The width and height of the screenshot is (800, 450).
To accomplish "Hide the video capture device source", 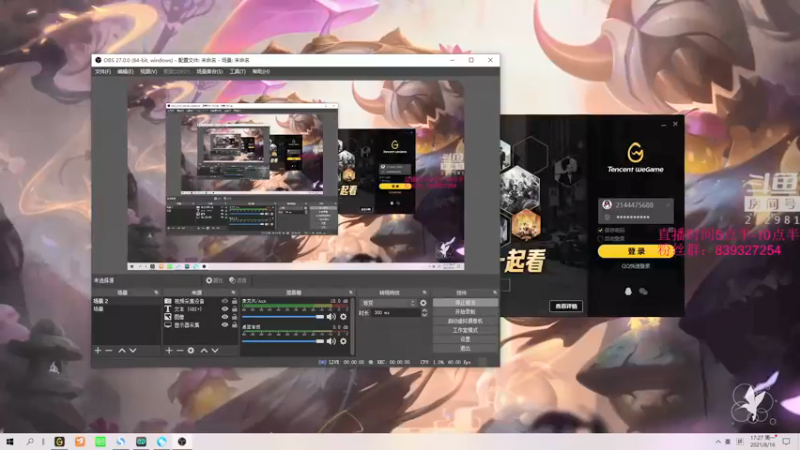I will [x=224, y=301].
